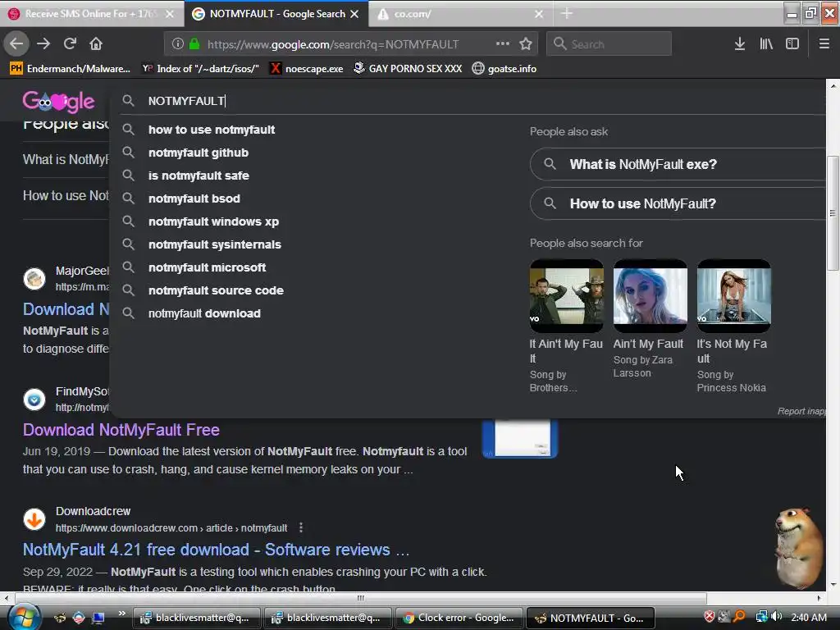Click the Downloadcrew site name
The image size is (840, 630).
tap(93, 511)
